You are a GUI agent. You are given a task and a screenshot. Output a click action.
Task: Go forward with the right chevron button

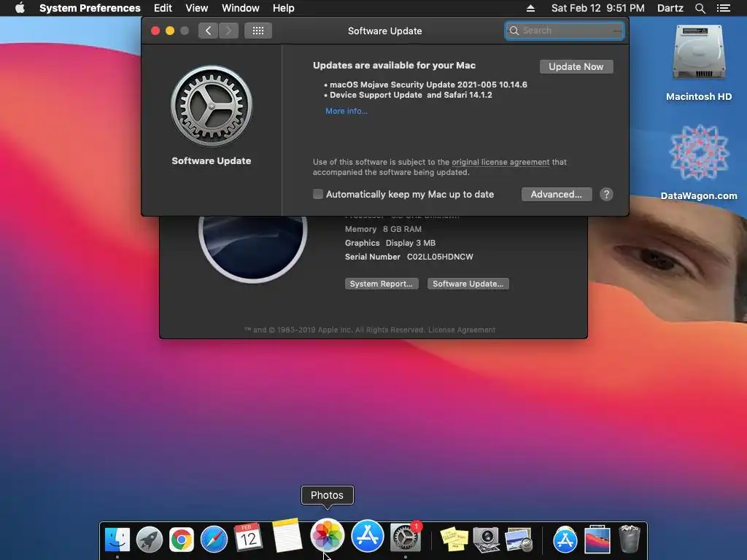(228, 31)
